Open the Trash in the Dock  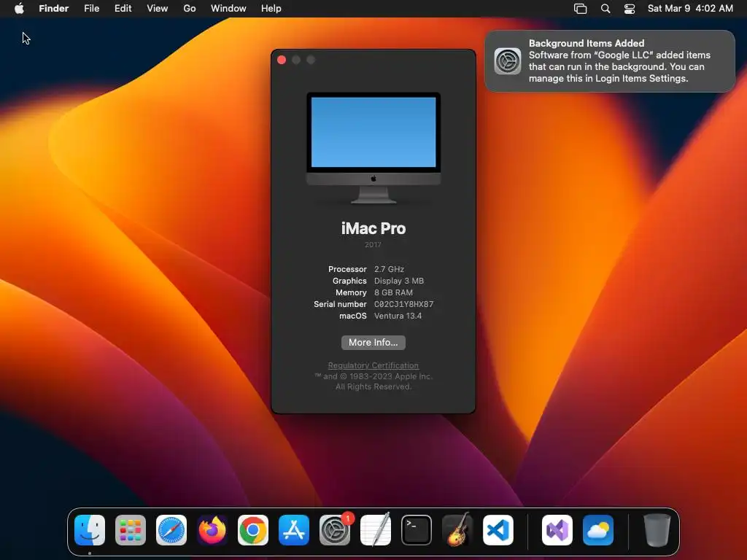pos(657,530)
